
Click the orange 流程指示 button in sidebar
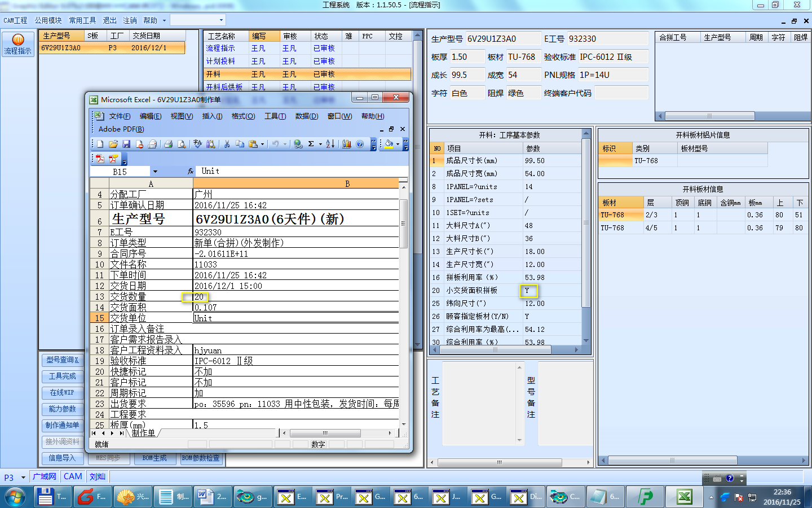click(x=18, y=44)
